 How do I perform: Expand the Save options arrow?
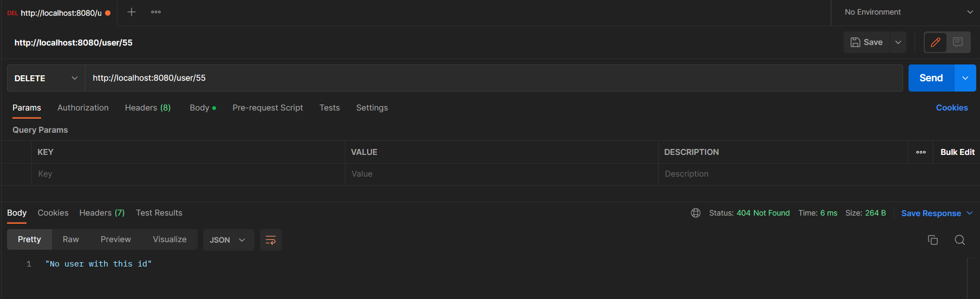pos(898,42)
